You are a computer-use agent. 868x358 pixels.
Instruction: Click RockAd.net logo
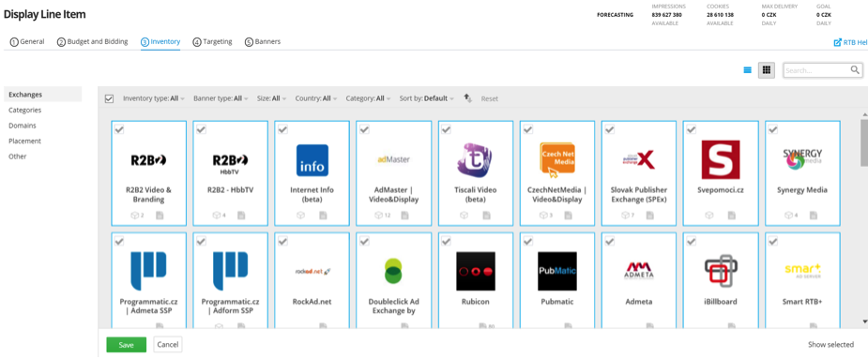[312, 271]
